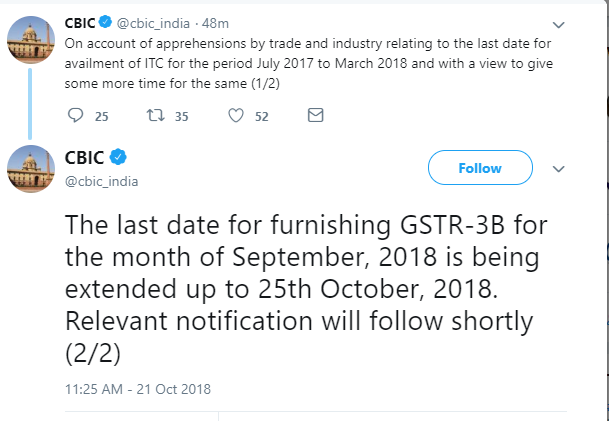Screen dimensions: 609x421
Task: Click the envelope direct message icon
Action: coord(315,115)
